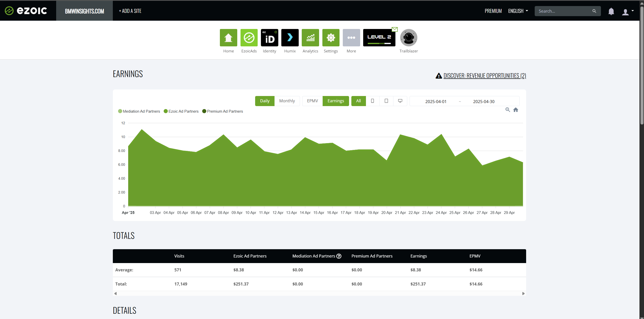644x319 pixels.
Task: Click the end date 2025-04-30 field
Action: click(484, 101)
